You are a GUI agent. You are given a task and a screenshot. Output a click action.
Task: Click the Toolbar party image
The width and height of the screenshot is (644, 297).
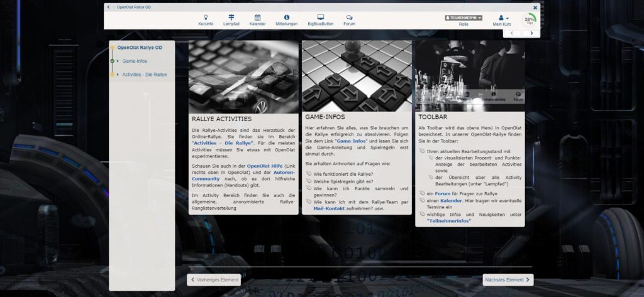pos(470,76)
